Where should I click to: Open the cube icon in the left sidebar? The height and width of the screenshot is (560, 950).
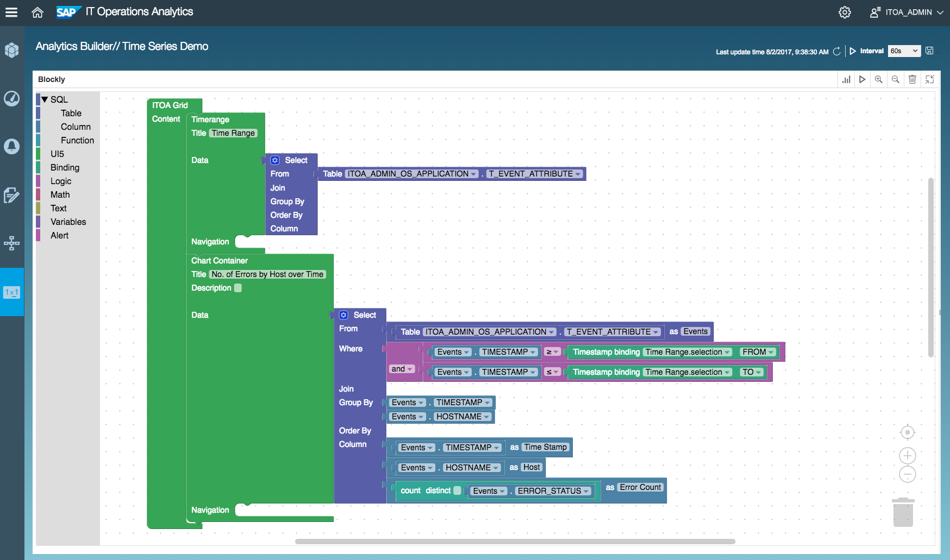tap(12, 50)
